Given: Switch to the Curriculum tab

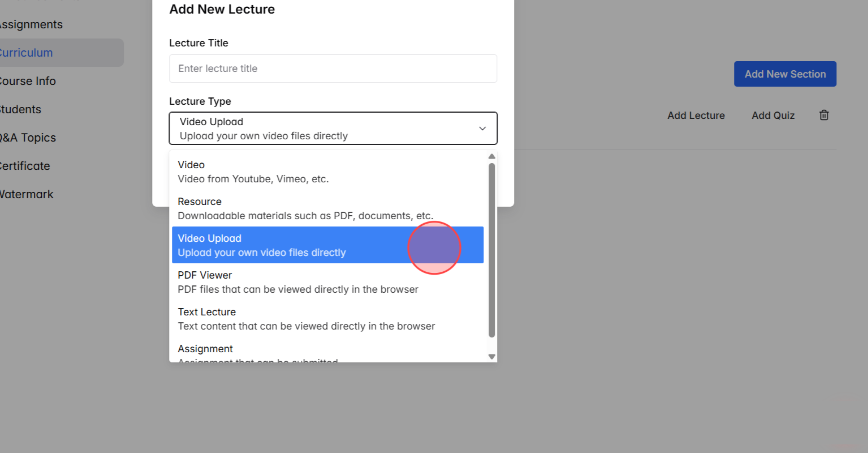Looking at the screenshot, I should [26, 52].
